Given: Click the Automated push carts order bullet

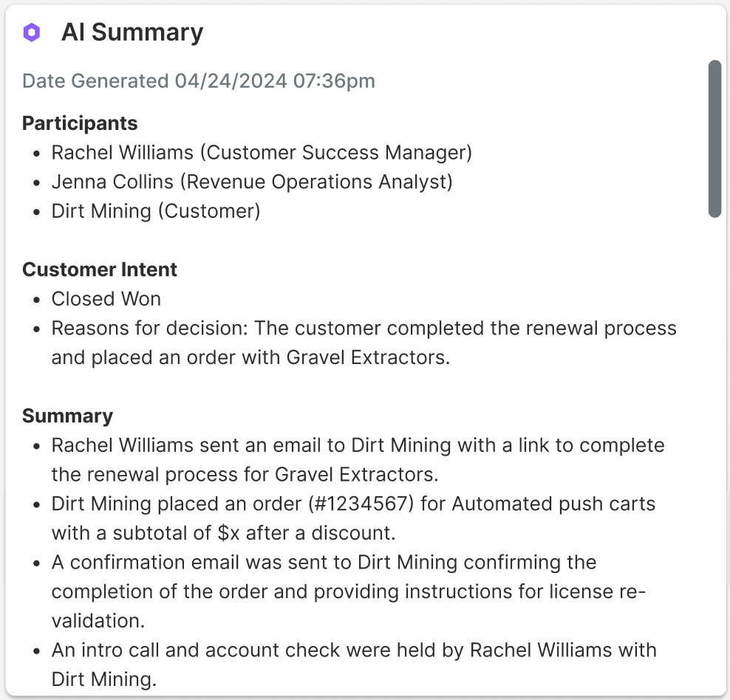Looking at the screenshot, I should (352, 518).
